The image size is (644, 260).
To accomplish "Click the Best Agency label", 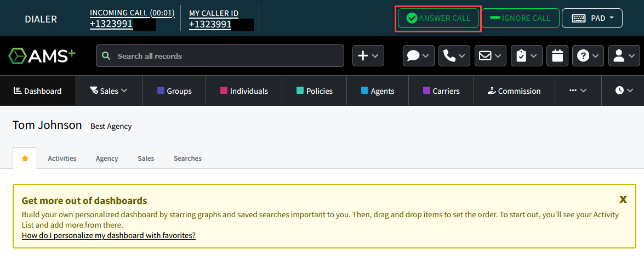I will [x=111, y=127].
